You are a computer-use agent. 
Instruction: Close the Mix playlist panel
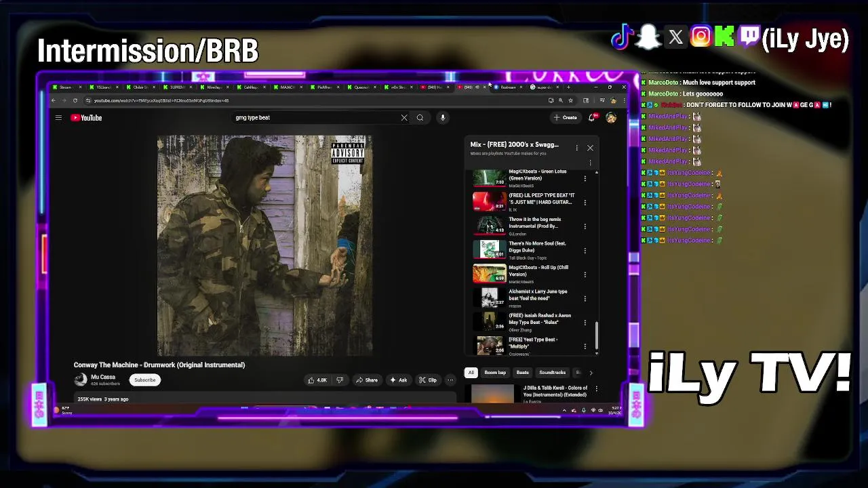(x=590, y=148)
